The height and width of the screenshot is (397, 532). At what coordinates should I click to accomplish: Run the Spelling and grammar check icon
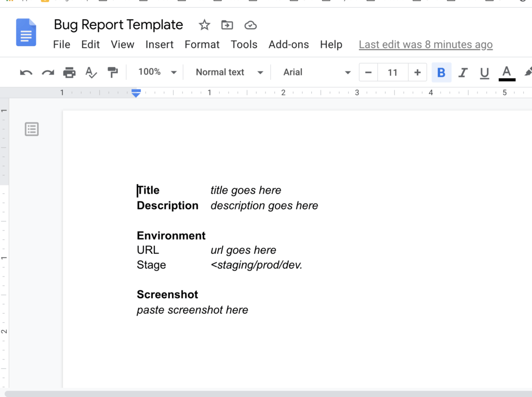pyautogui.click(x=91, y=72)
